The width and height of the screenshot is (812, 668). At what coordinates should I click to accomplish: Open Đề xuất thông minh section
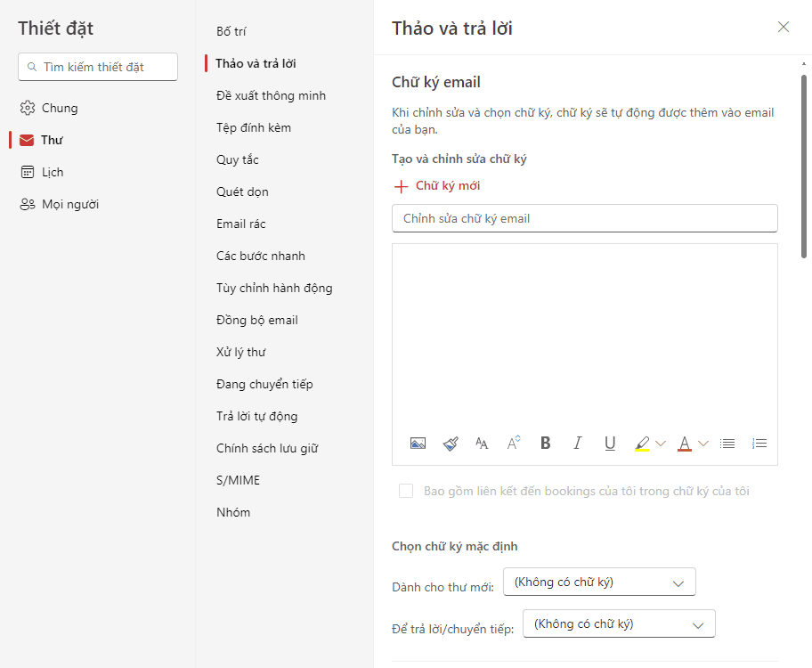click(271, 95)
